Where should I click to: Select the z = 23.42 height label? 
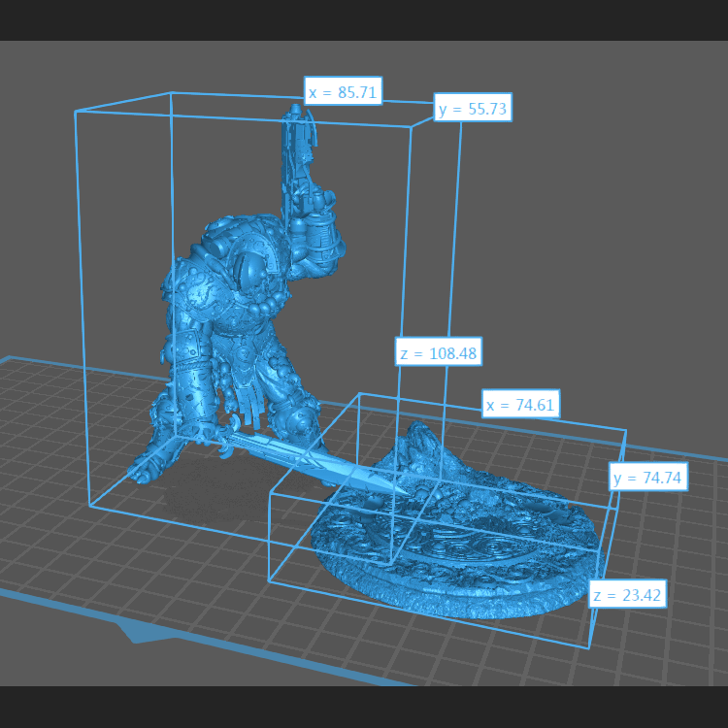[x=627, y=595]
